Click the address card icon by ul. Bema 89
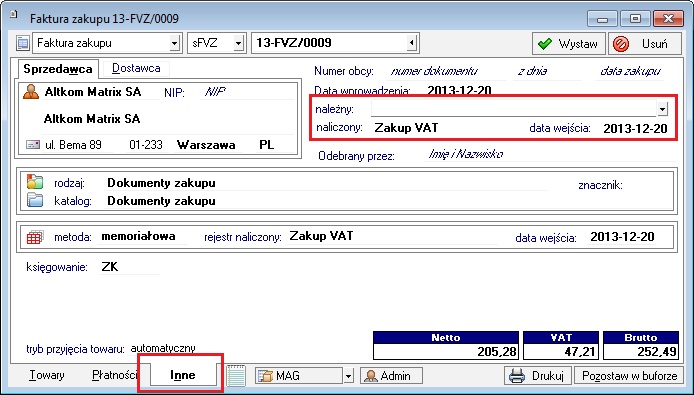694x395 pixels. pos(33,145)
